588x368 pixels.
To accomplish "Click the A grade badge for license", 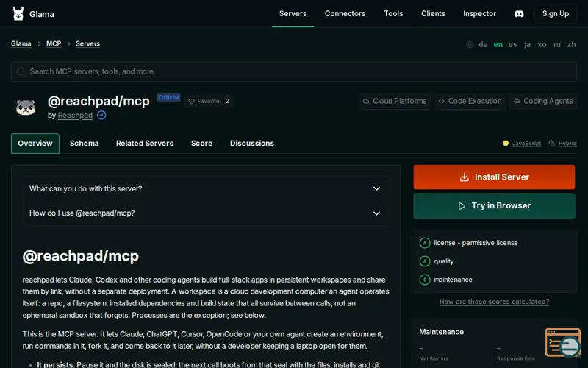I will point(425,243).
